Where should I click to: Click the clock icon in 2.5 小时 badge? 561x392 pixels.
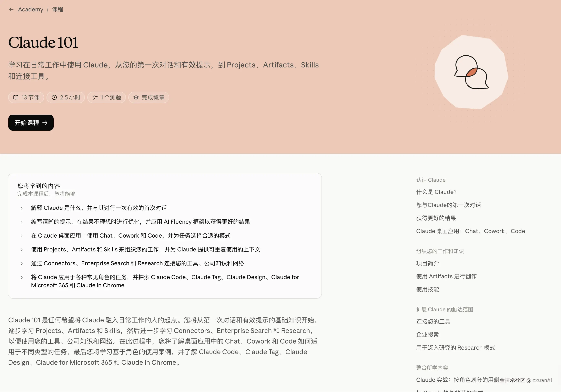[x=54, y=98]
